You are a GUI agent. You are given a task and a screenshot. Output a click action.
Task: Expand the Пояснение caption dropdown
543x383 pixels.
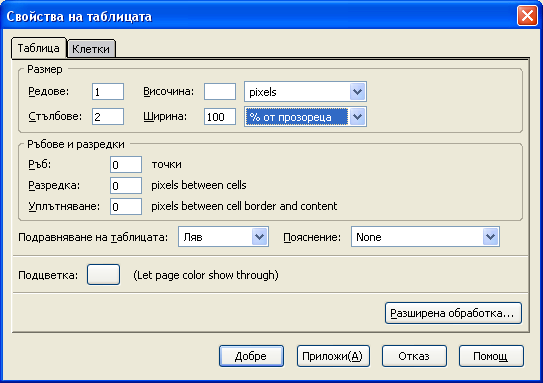(x=425, y=237)
